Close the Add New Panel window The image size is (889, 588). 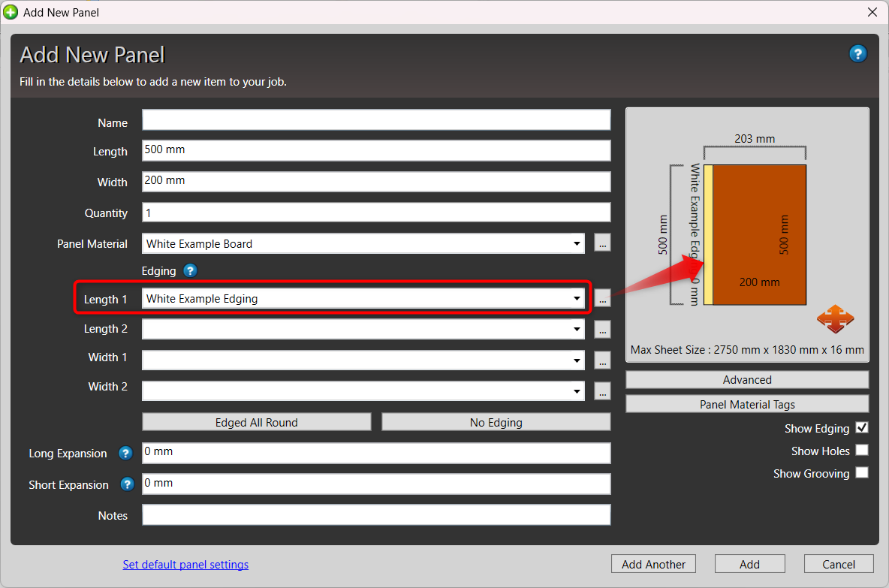tap(872, 12)
